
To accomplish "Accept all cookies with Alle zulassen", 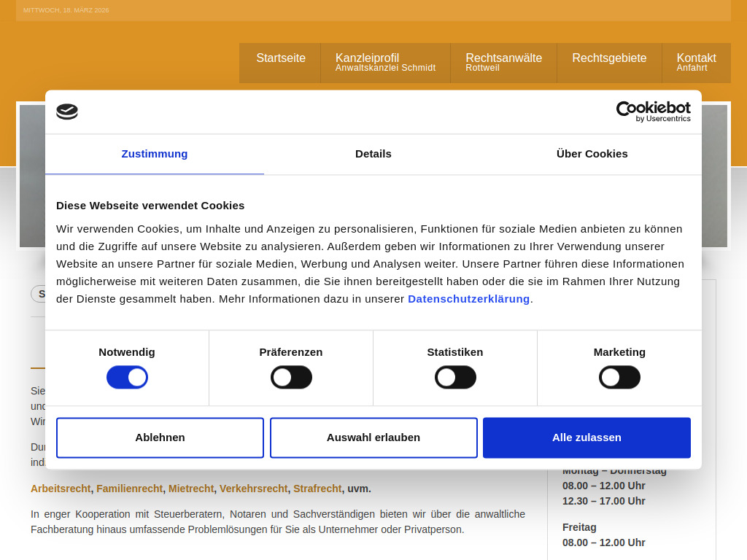I will click(x=587, y=437).
